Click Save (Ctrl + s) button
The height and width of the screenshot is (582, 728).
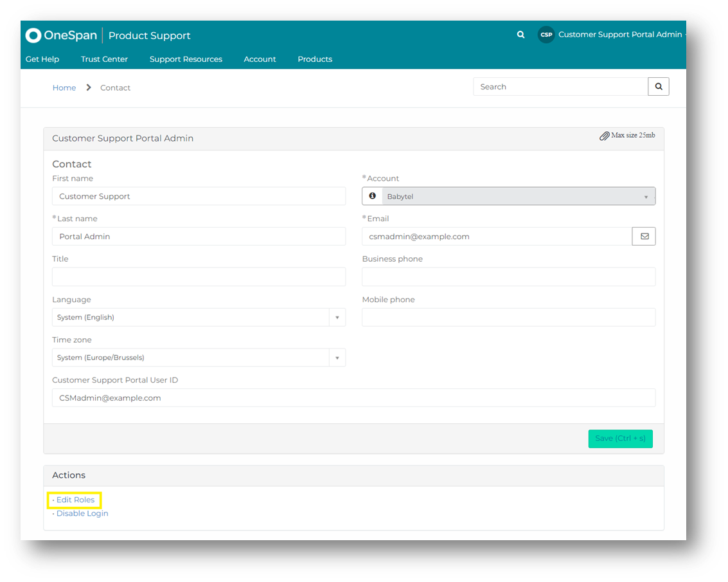tap(620, 439)
